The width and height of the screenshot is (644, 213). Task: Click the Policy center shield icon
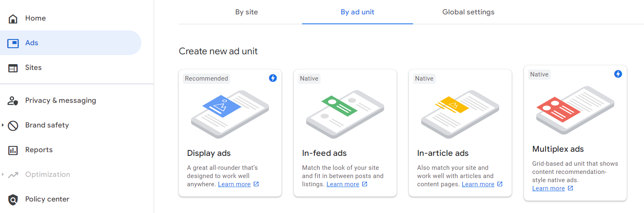tap(13, 199)
